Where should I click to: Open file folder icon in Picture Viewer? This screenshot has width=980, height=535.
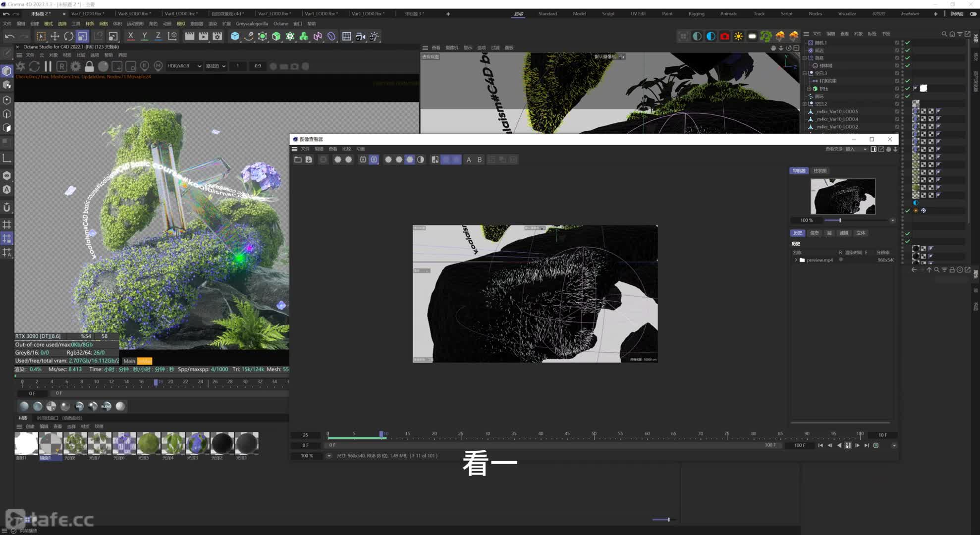(298, 160)
